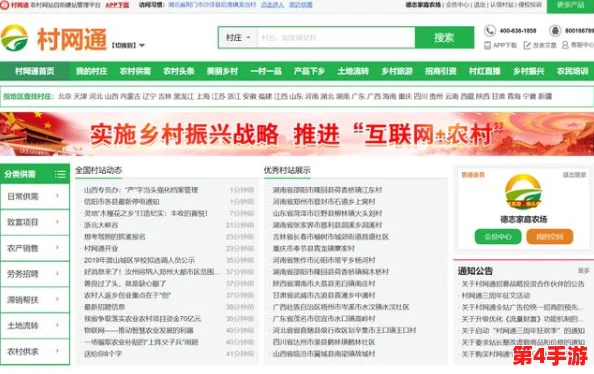Click the 更多产品 button at top right

(570, 5)
